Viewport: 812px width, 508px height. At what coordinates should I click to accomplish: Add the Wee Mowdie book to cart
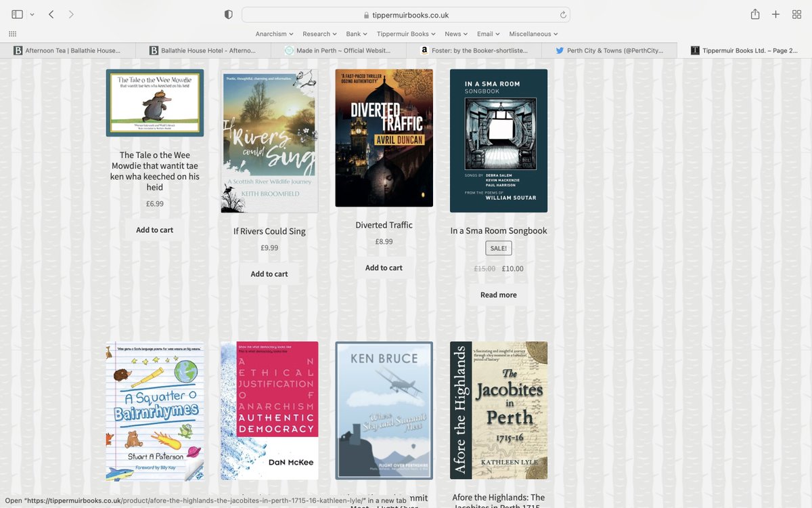tap(155, 230)
